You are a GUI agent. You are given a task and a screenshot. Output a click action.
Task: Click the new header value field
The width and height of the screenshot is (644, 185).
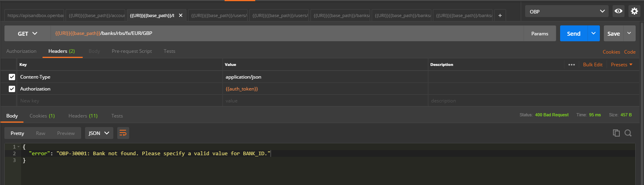click(325, 101)
